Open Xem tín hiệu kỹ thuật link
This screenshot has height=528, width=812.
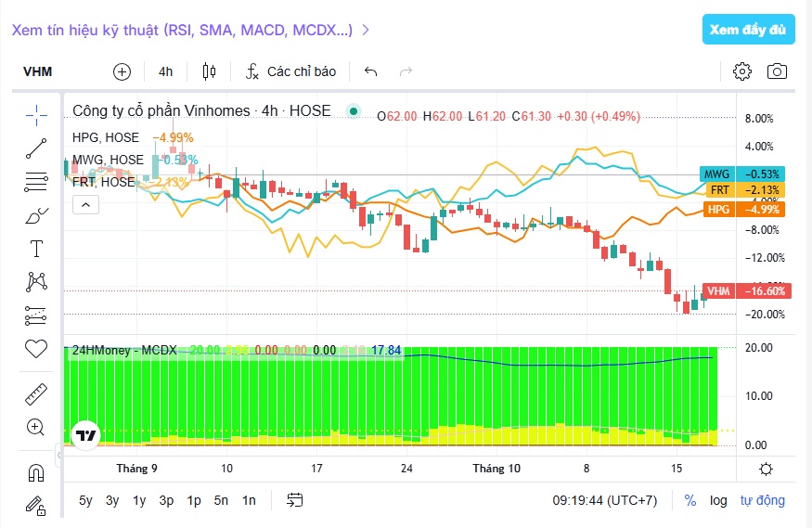(x=182, y=30)
